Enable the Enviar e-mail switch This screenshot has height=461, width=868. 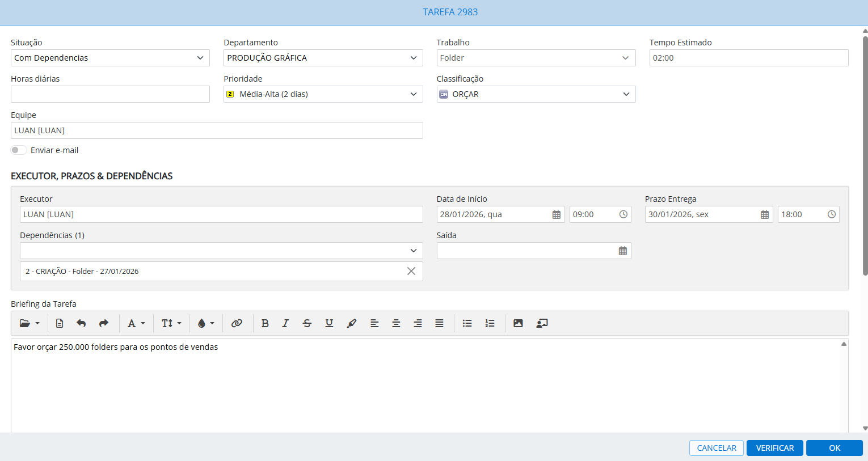coord(19,150)
